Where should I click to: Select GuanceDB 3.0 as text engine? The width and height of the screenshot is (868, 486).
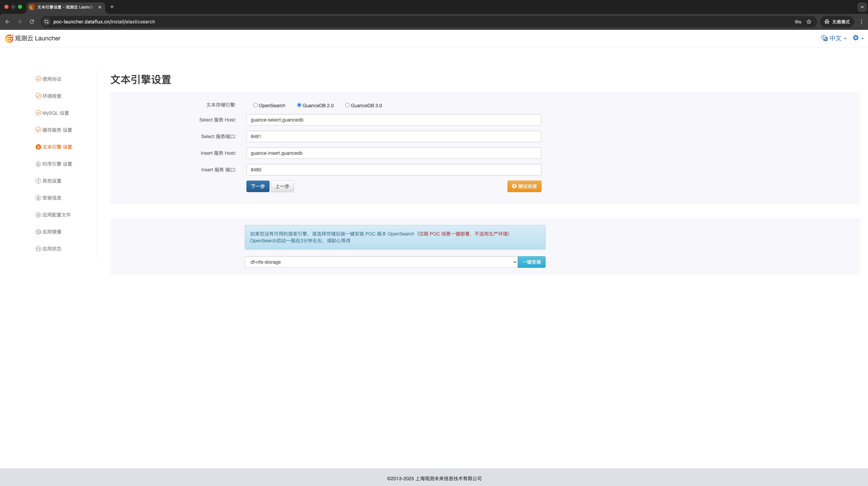click(x=347, y=105)
